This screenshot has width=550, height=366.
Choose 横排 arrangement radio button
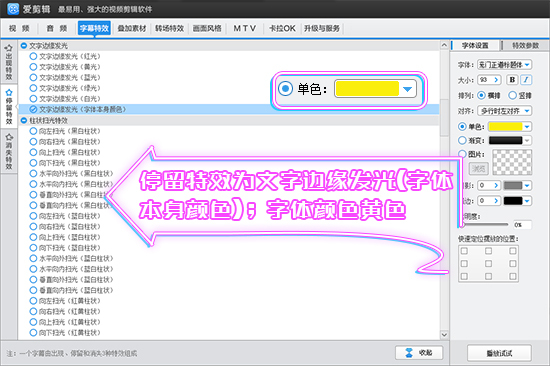coord(482,95)
